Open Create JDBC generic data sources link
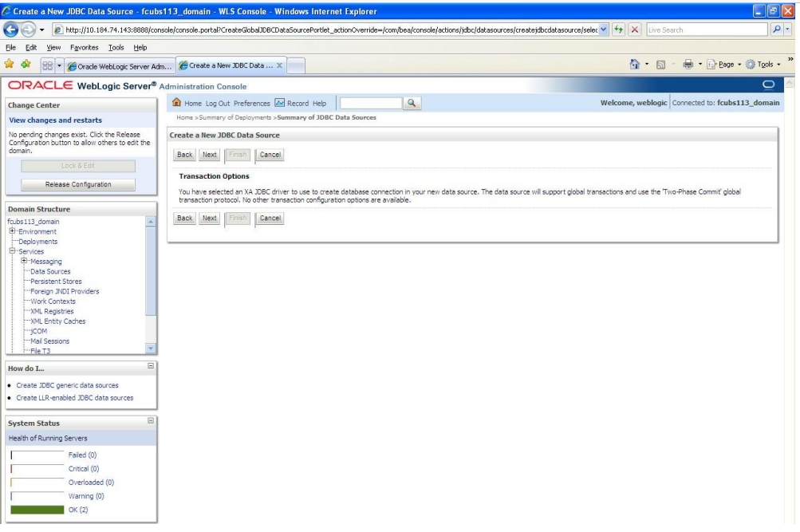This screenshot has width=800, height=532. point(67,385)
